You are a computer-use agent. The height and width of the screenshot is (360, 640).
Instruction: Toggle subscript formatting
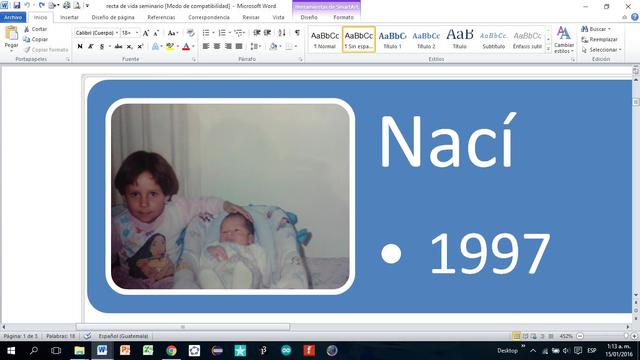(129, 47)
